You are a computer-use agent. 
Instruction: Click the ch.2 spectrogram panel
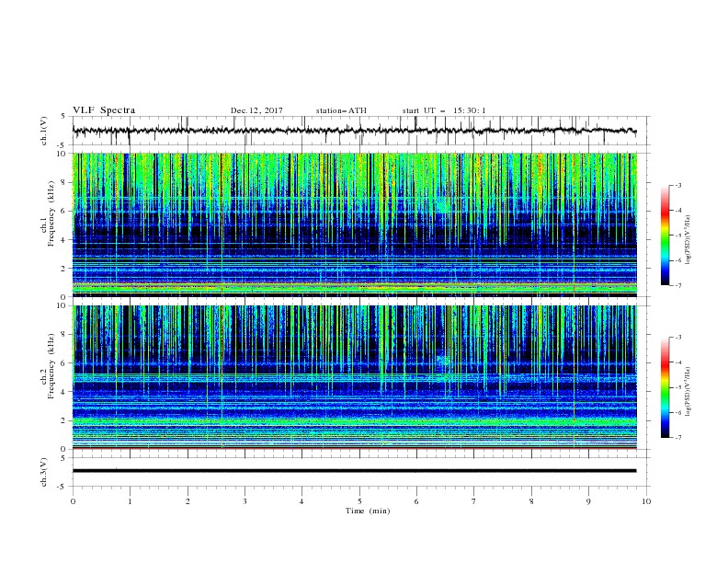click(x=354, y=377)
